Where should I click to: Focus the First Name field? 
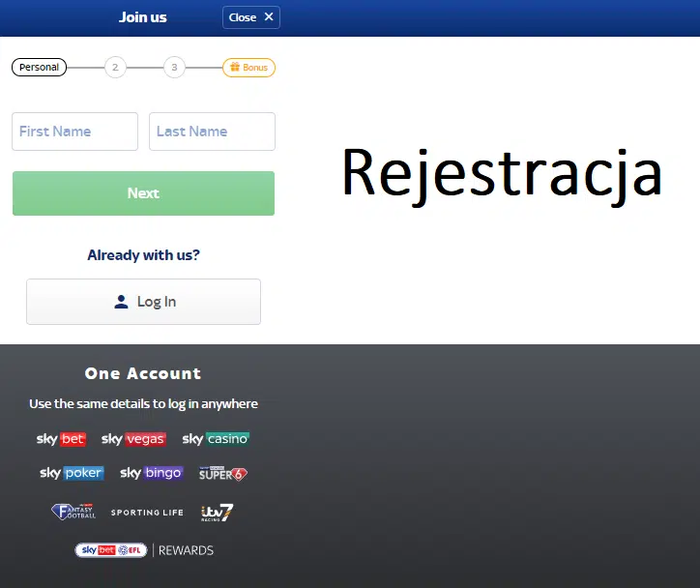(x=75, y=132)
